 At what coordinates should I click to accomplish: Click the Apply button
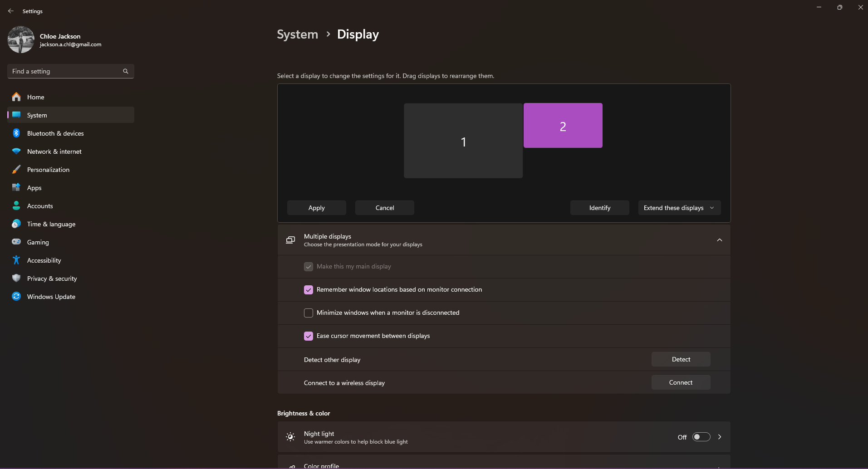317,208
